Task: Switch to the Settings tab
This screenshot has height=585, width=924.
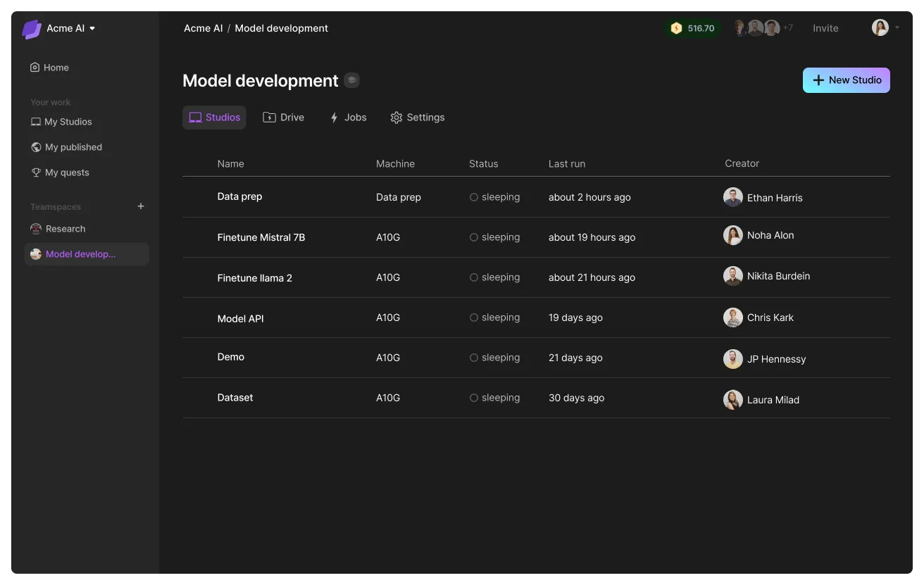Action: tap(418, 118)
